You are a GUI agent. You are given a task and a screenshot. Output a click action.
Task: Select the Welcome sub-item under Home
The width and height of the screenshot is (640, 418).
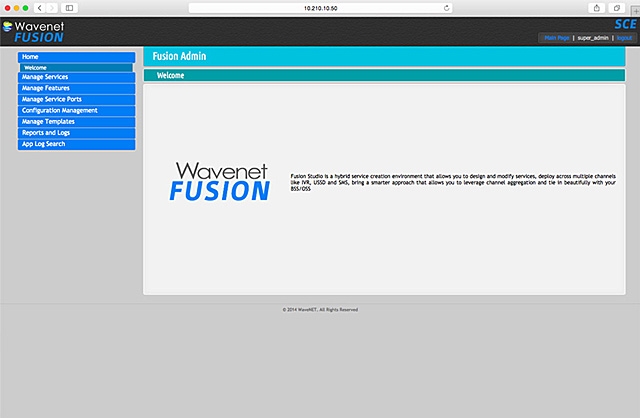tap(76, 68)
